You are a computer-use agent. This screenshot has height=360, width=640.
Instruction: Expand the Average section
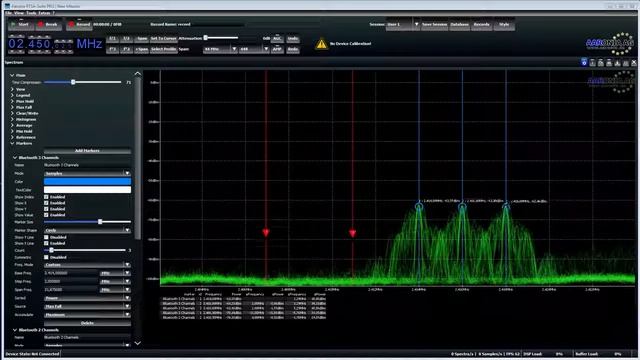click(x=12, y=125)
